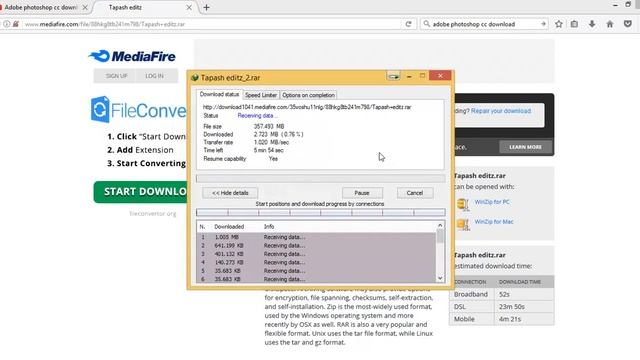Click the FileConverter logo icon
Viewport: 640px width, 360px height.
(100, 109)
